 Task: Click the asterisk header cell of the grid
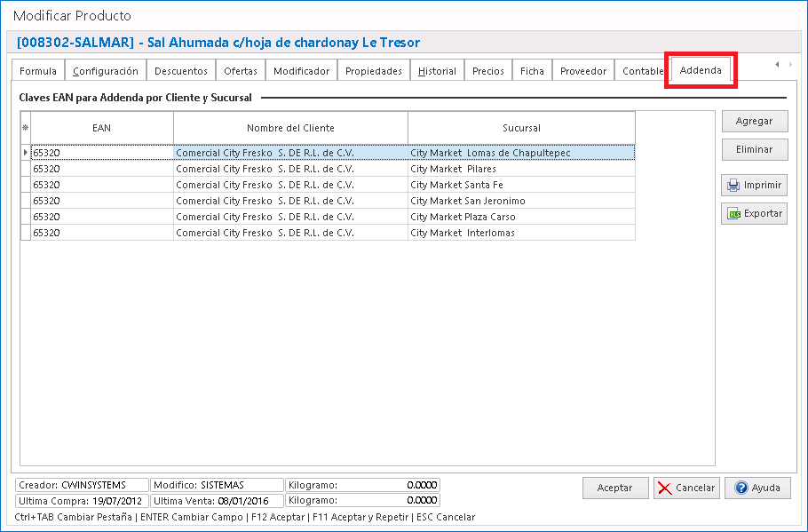[x=25, y=127]
